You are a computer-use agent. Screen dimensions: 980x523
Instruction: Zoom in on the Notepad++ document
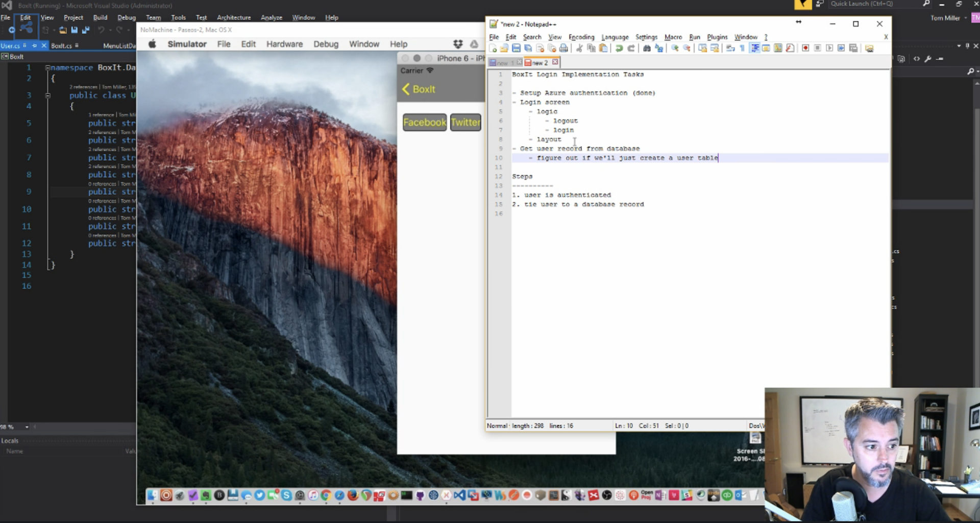click(675, 49)
